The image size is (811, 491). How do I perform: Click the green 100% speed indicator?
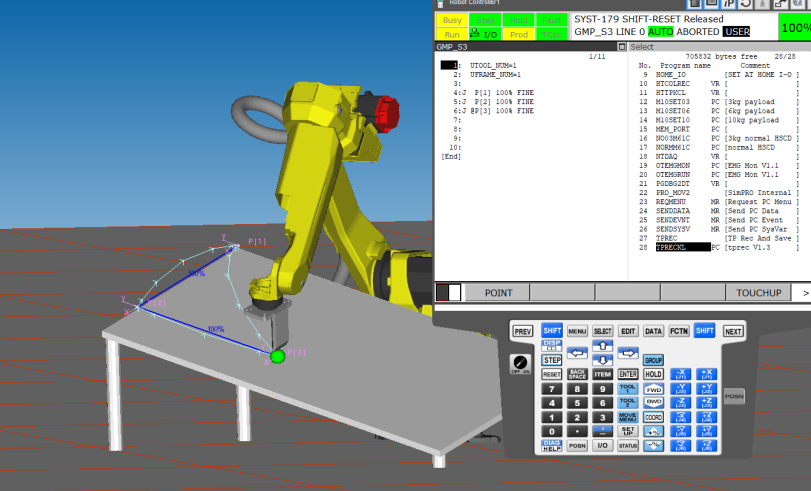pyautogui.click(x=794, y=26)
